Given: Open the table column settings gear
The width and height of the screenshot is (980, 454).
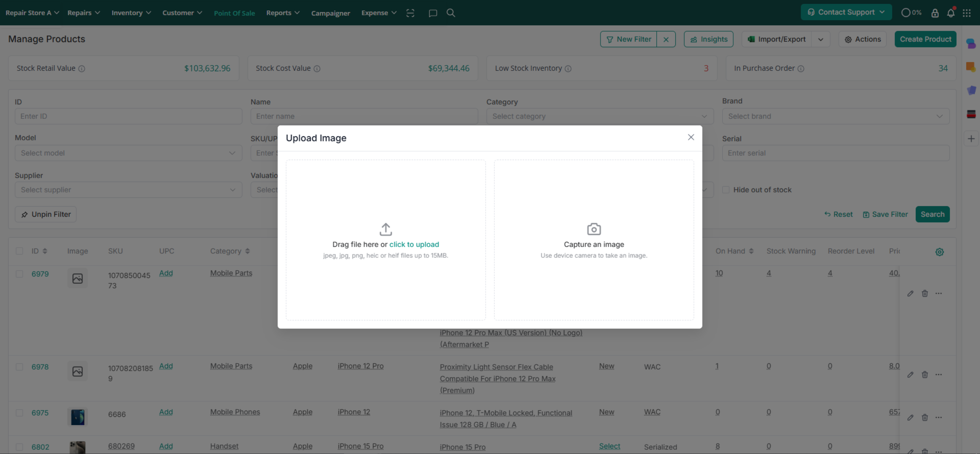Looking at the screenshot, I should (x=940, y=252).
